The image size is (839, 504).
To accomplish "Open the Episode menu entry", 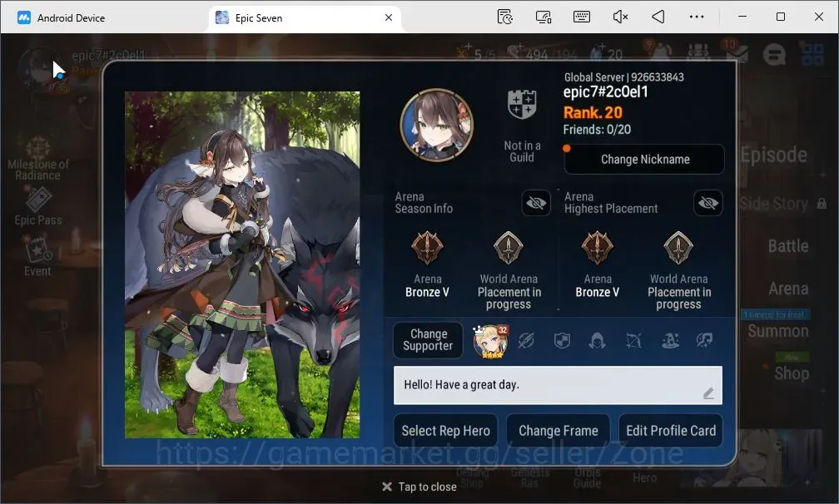I will pos(774,155).
